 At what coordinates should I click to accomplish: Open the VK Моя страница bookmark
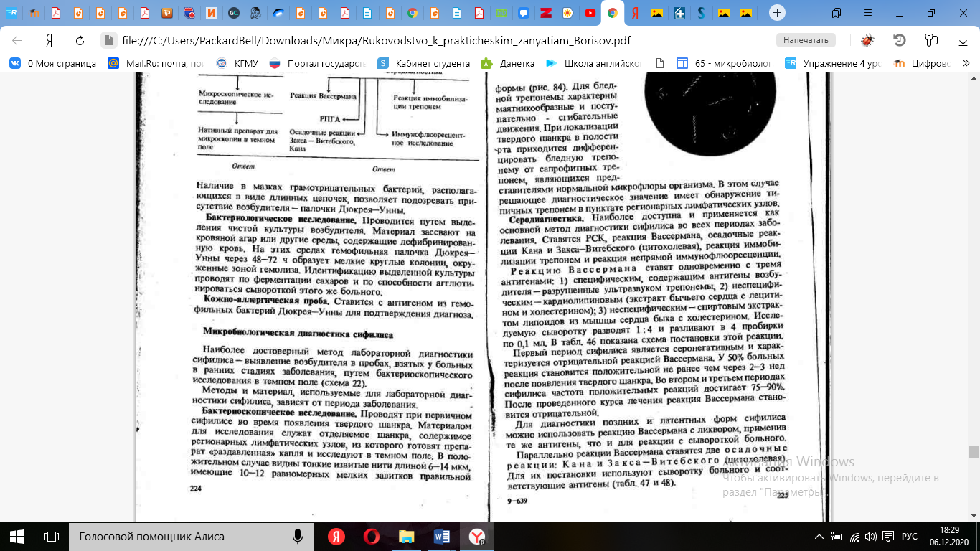52,63
